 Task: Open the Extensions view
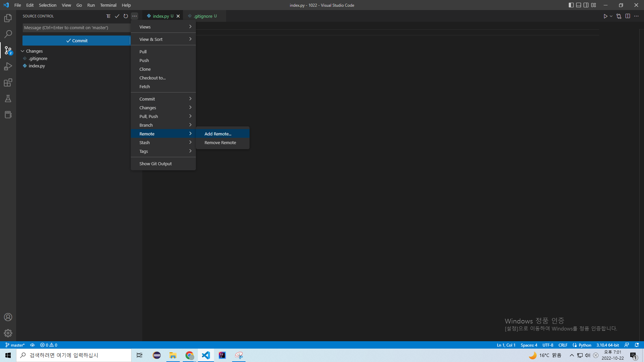point(8,82)
